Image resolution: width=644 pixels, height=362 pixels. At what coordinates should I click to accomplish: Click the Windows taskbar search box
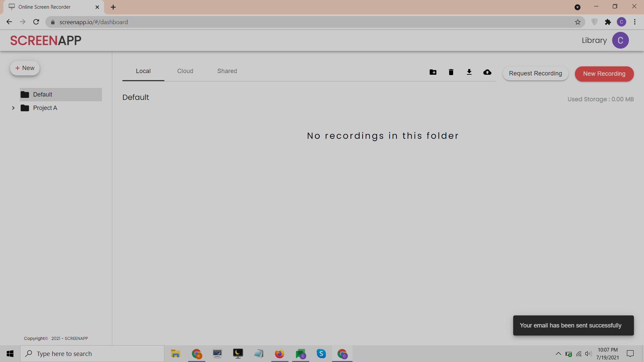92,354
